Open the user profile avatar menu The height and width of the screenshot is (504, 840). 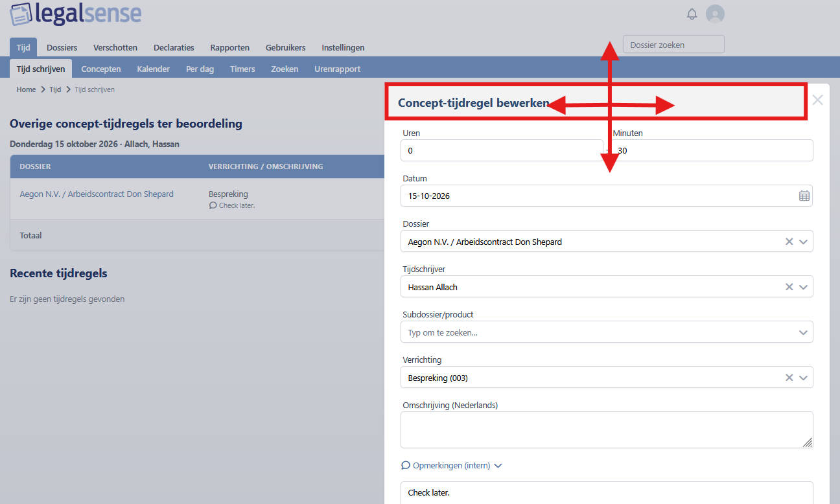pyautogui.click(x=715, y=14)
